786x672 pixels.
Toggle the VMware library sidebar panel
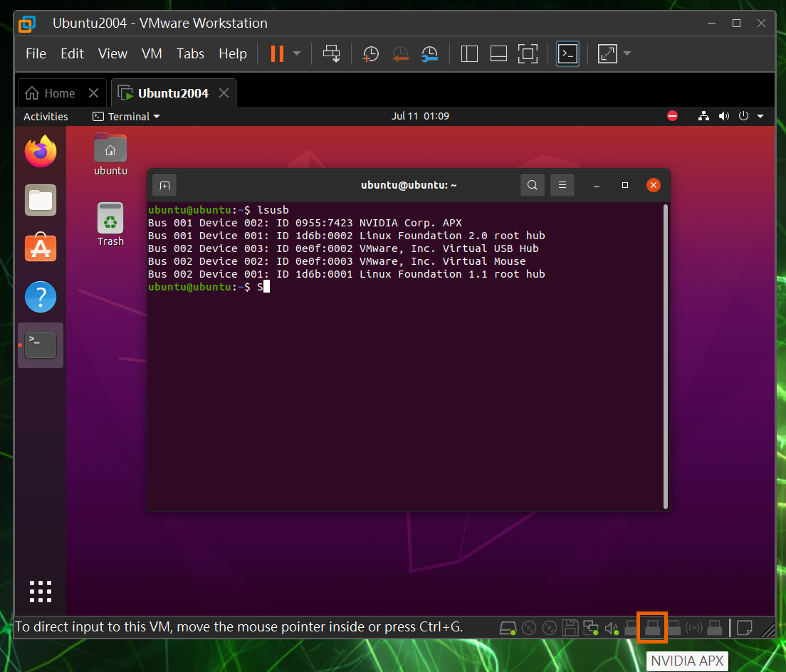[x=469, y=54]
